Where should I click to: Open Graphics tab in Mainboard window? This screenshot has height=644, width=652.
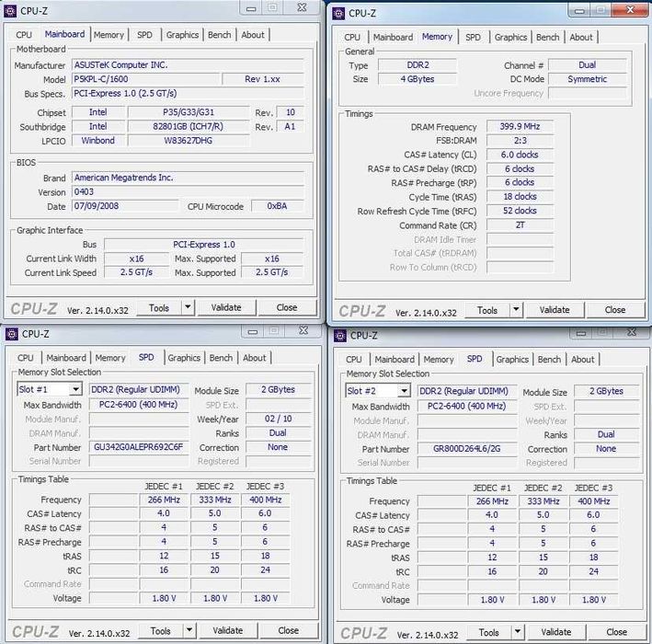coord(182,35)
